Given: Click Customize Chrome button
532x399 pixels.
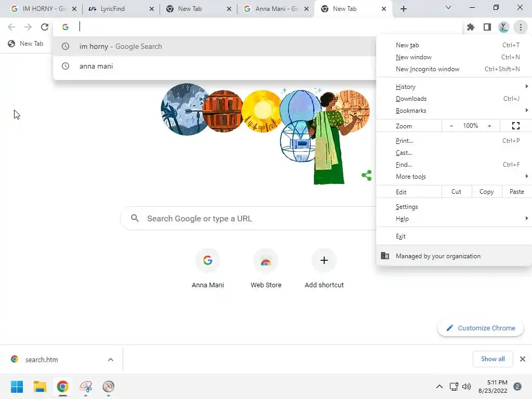Looking at the screenshot, I should [x=481, y=328].
